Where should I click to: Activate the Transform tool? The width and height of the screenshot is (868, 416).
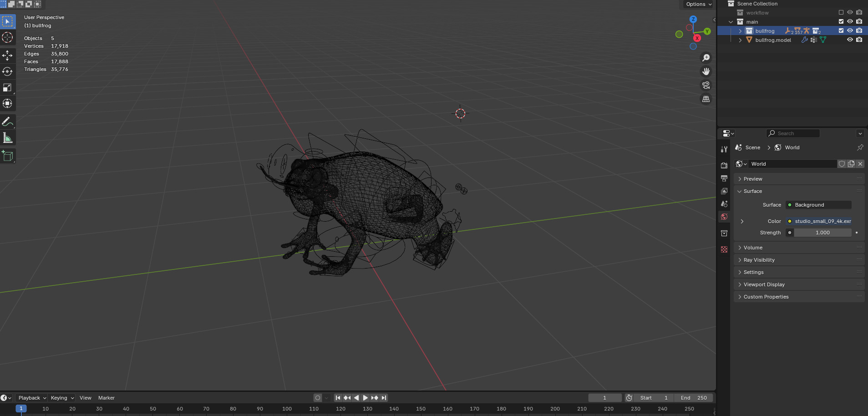point(7,103)
